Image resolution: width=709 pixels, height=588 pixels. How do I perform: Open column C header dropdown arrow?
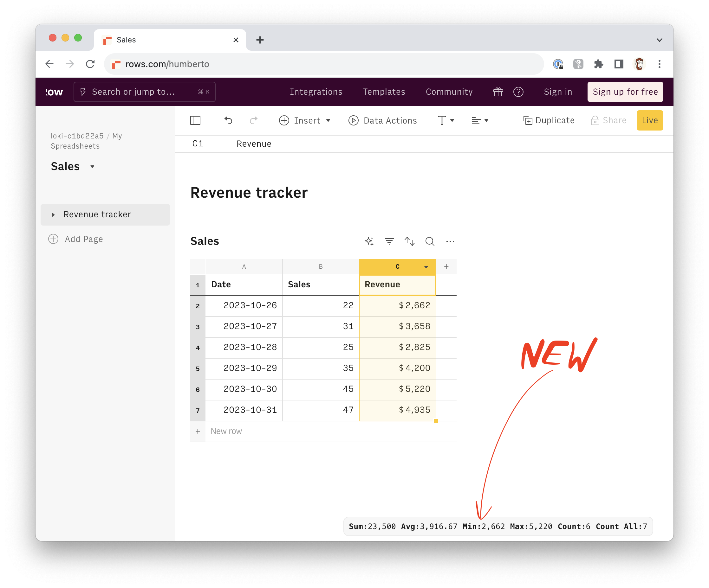click(426, 267)
